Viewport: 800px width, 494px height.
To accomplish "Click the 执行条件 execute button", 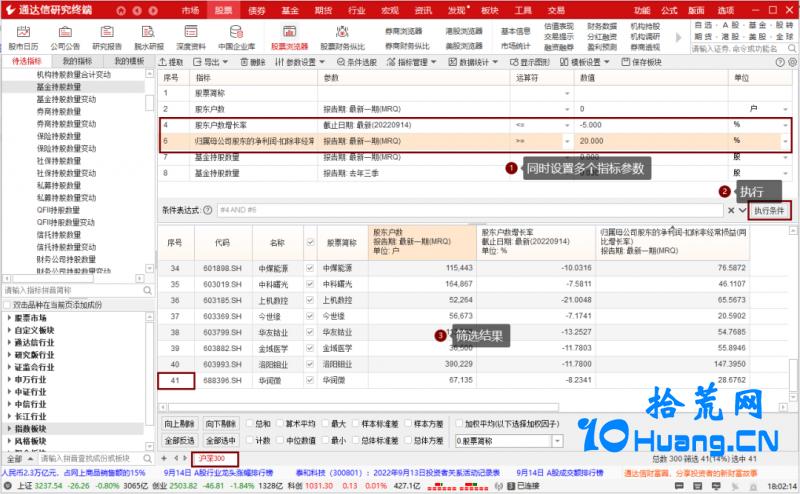I will click(769, 211).
